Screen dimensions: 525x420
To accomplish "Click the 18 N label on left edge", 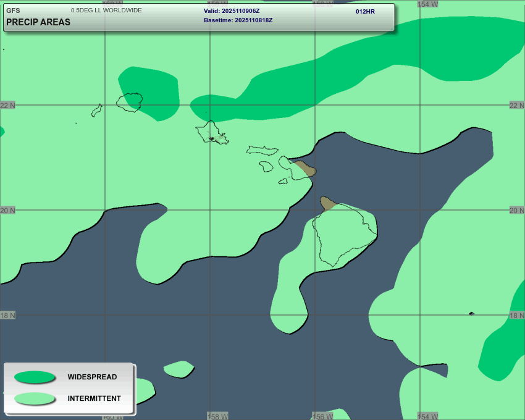I will (x=7, y=315).
